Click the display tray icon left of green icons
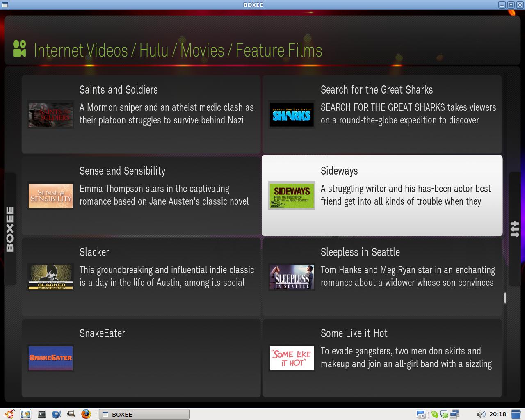The height and width of the screenshot is (420, 525). (421, 414)
